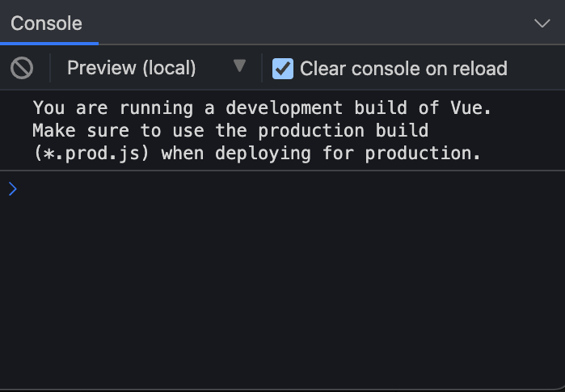
Task: Click empty header space right of Console tab
Action: (x=307, y=23)
